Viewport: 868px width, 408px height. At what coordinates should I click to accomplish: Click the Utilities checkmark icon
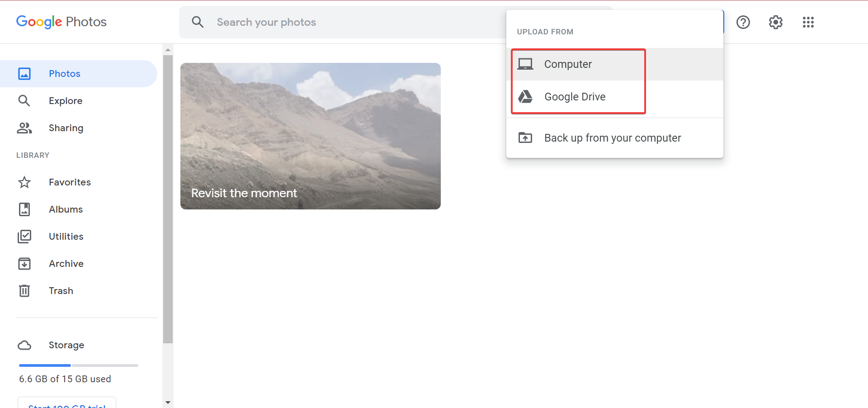coord(24,237)
